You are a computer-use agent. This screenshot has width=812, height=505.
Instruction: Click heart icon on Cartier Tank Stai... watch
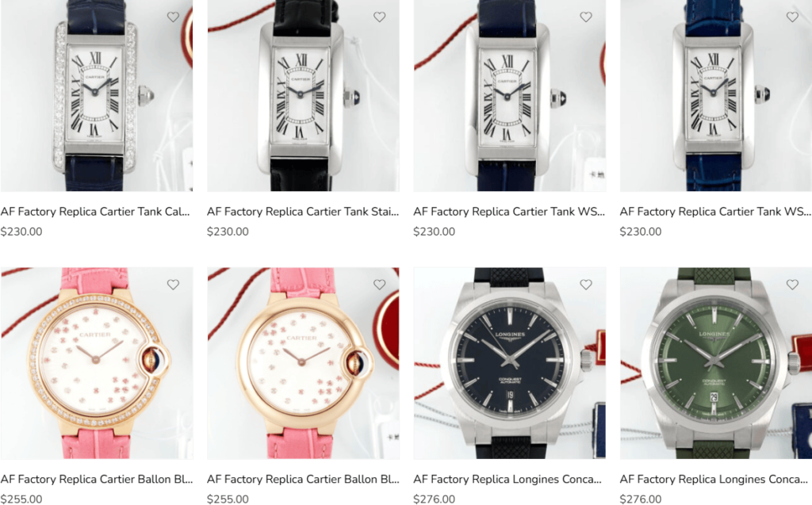click(x=380, y=17)
